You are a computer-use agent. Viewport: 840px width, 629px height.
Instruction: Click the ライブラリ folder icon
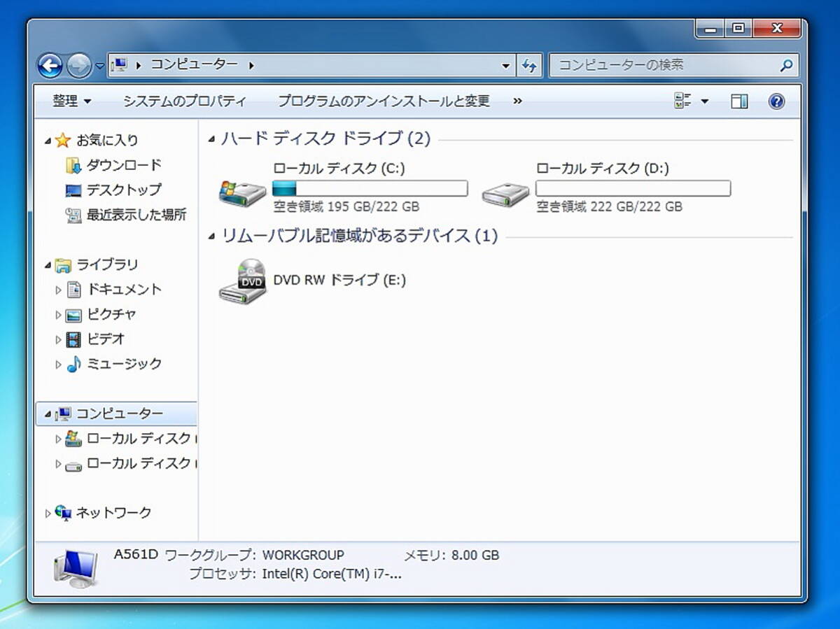pyautogui.click(x=63, y=265)
